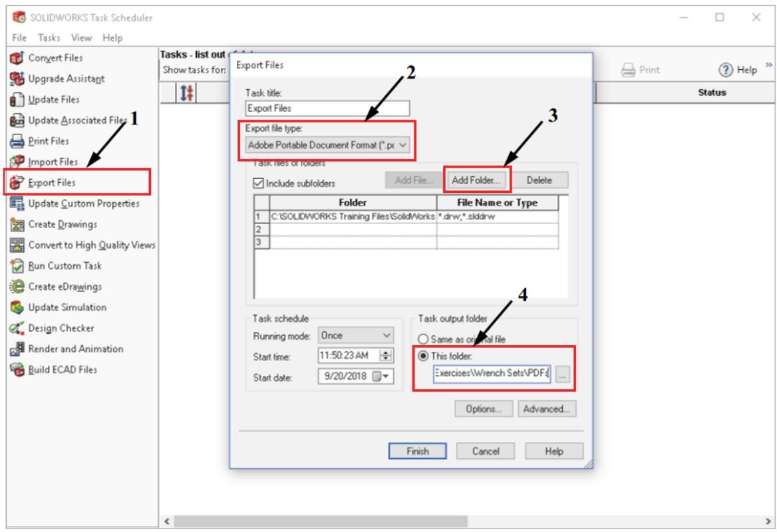Image resolution: width=777 pixels, height=532 pixels.
Task: Click the scrollbar right arrow in the task list
Action: tap(768, 521)
